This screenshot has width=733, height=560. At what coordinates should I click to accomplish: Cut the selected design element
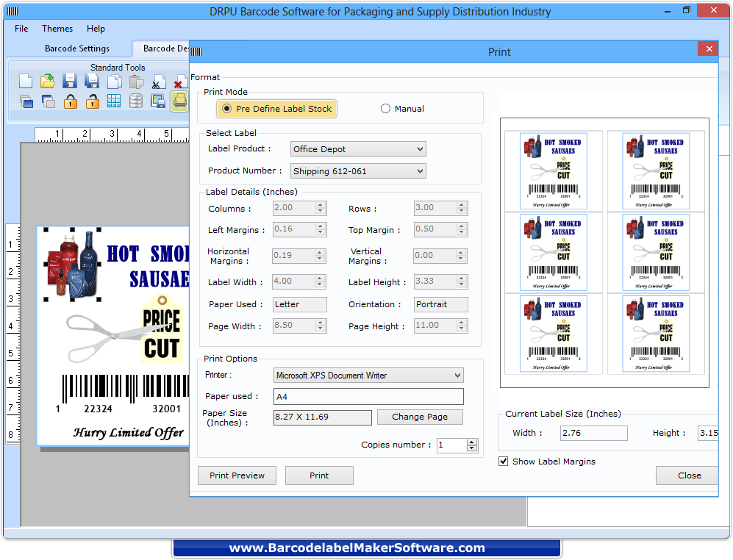click(157, 82)
